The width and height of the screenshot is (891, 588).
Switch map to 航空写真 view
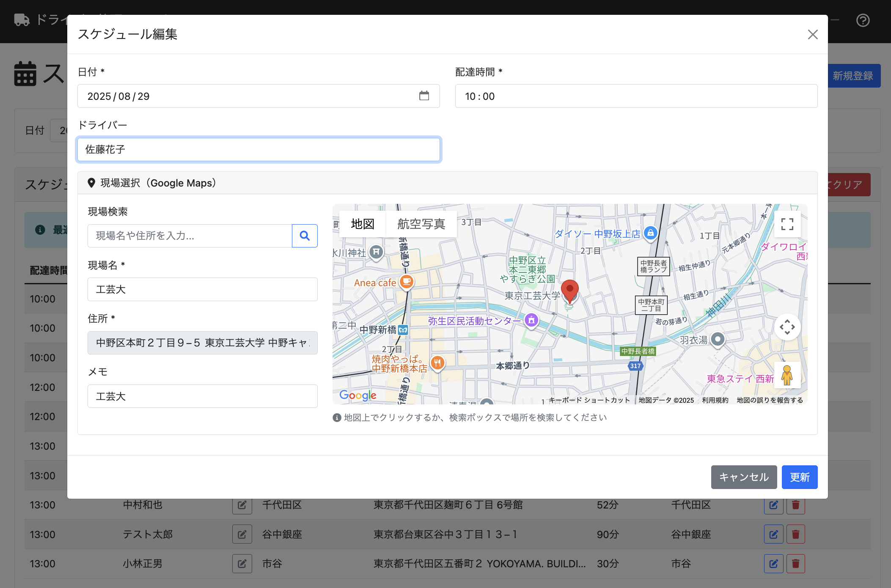pos(421,224)
